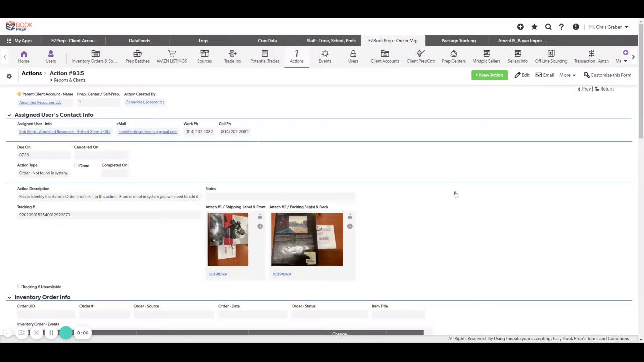This screenshot has width=644, height=362.
Task: Open Attach #2 packing slip thumbnail
Action: tap(307, 239)
